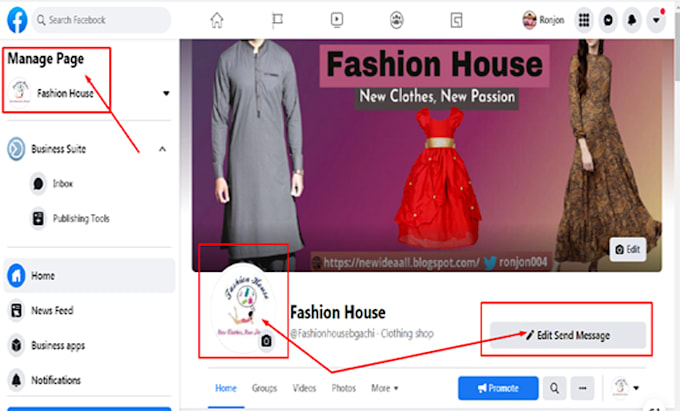This screenshot has height=411, width=680.
Task: Click the Search Facebook field
Action: (x=101, y=20)
